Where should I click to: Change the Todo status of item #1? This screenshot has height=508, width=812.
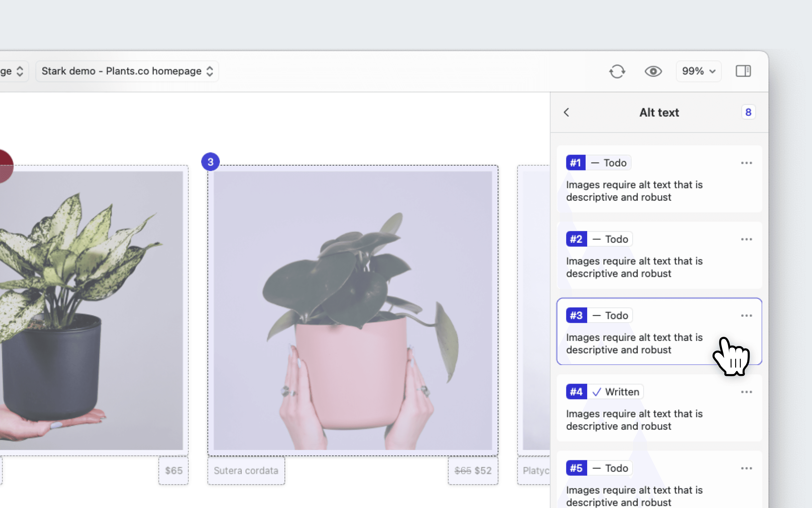[x=608, y=163]
